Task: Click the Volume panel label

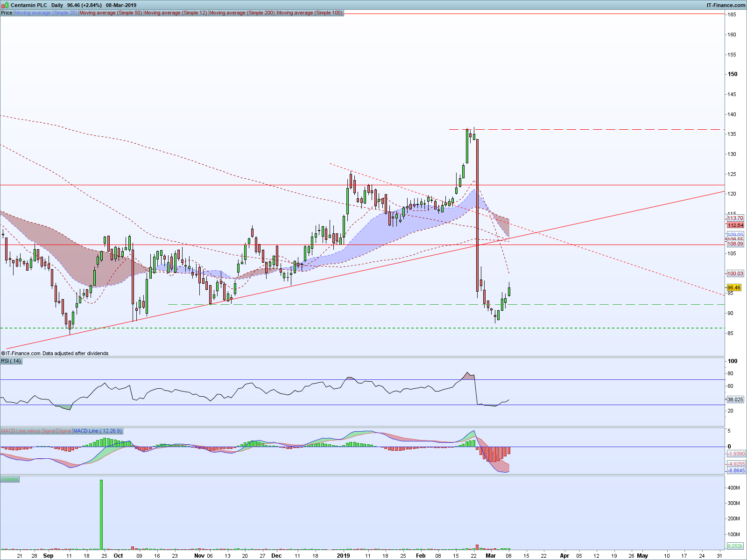Action: (10, 479)
